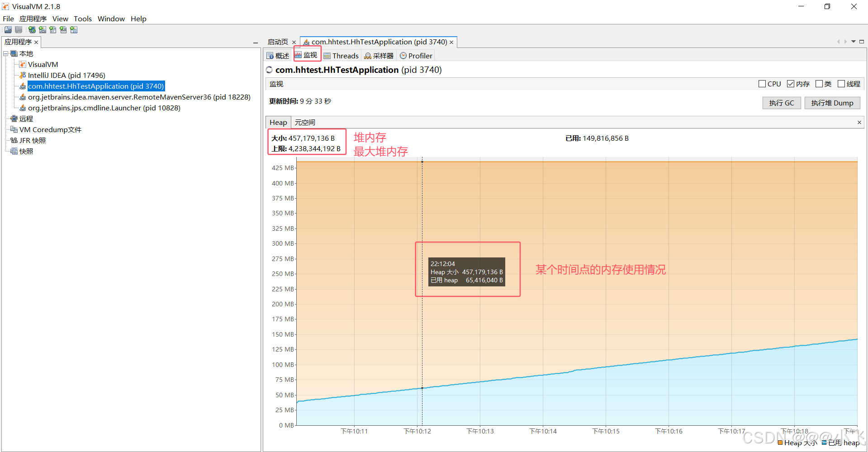Enable the CPU graph checkbox
868x452 pixels.
(x=762, y=84)
